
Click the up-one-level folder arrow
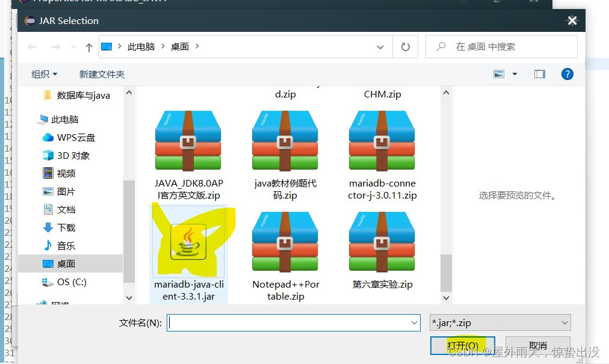(89, 46)
